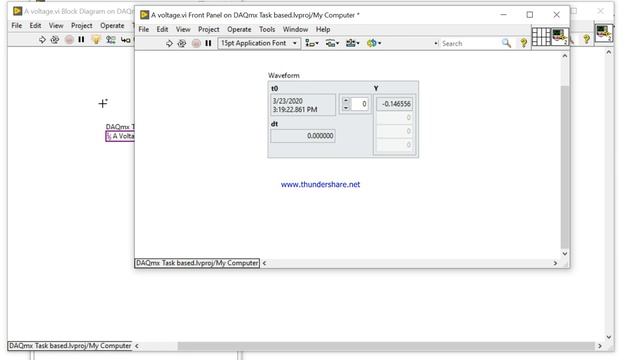Click Pause in Block Diagram toolbar
This screenshot has height=360, width=640.
[81, 40]
